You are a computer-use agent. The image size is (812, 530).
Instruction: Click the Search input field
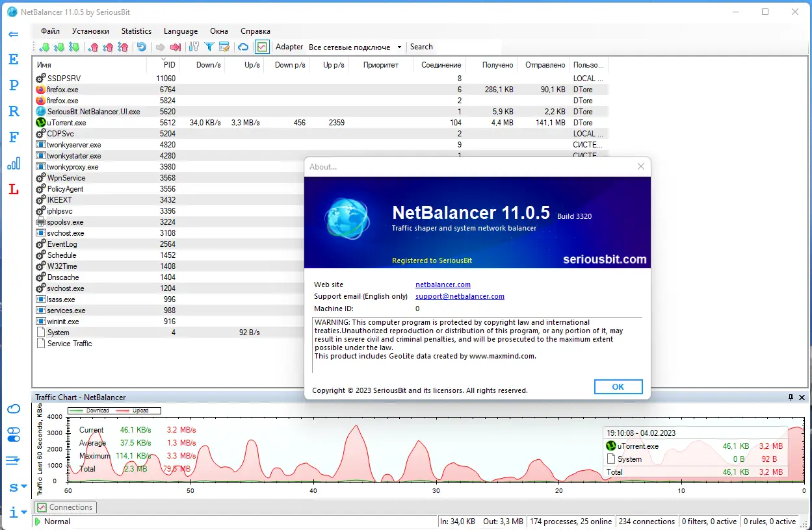455,47
